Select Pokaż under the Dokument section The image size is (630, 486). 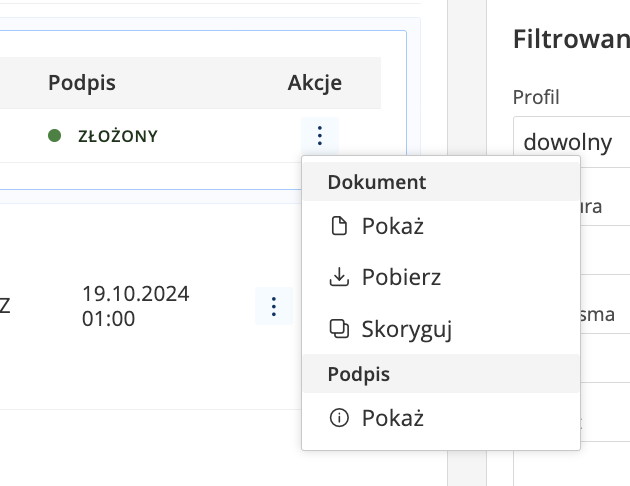[x=441, y=226]
